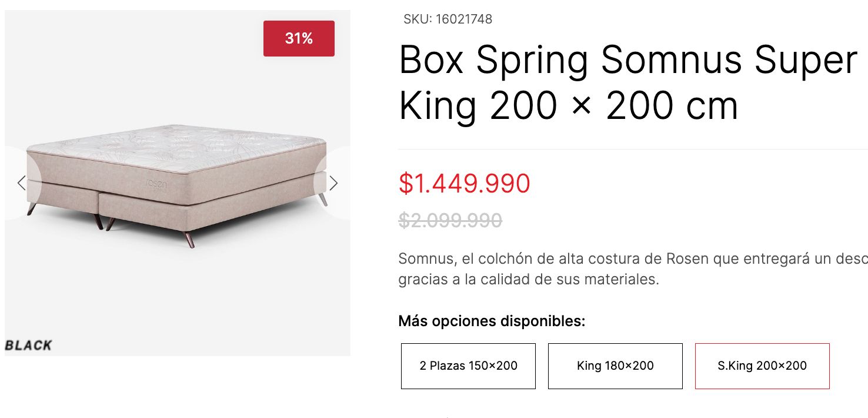Image resolution: width=868 pixels, height=418 pixels.
Task: Click the BLACK label below the bed
Action: [x=28, y=346]
